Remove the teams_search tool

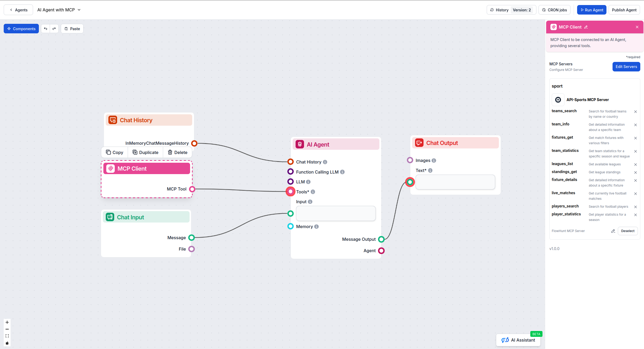point(636,112)
